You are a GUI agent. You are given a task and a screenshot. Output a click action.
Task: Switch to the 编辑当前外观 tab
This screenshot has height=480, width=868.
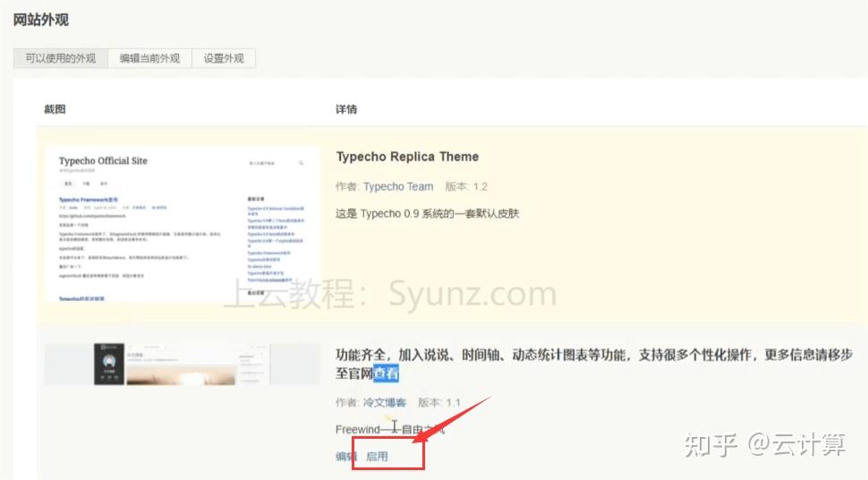coord(149,58)
